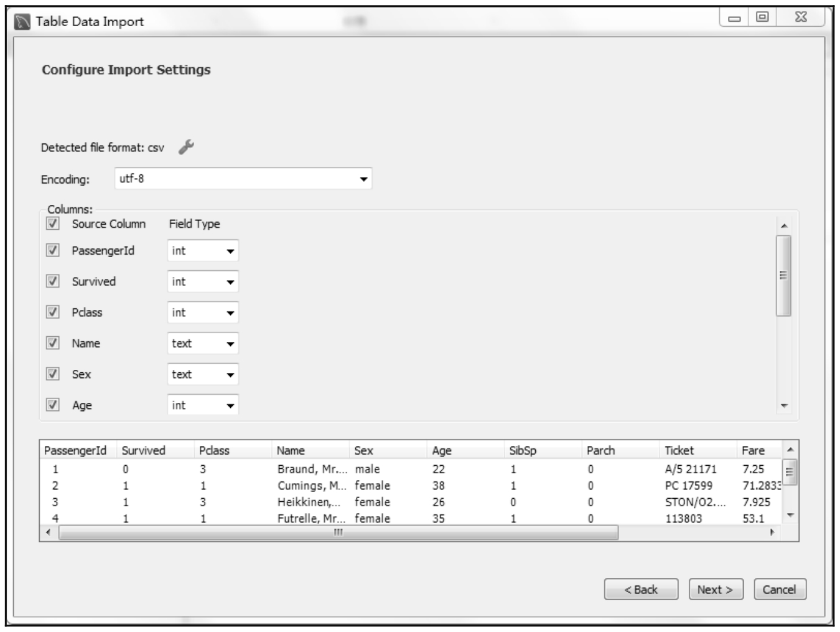Click the preview table scroll down arrow
The height and width of the screenshot is (632, 840).
790,515
